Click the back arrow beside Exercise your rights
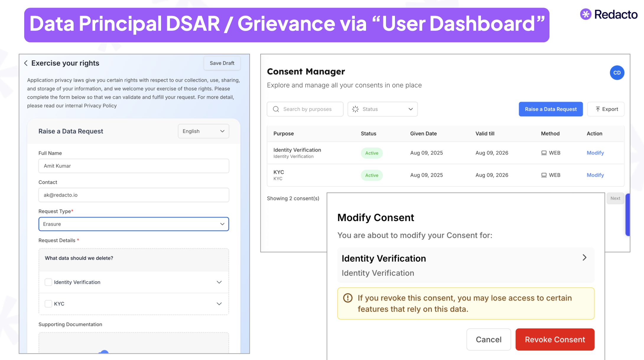 pyautogui.click(x=26, y=63)
